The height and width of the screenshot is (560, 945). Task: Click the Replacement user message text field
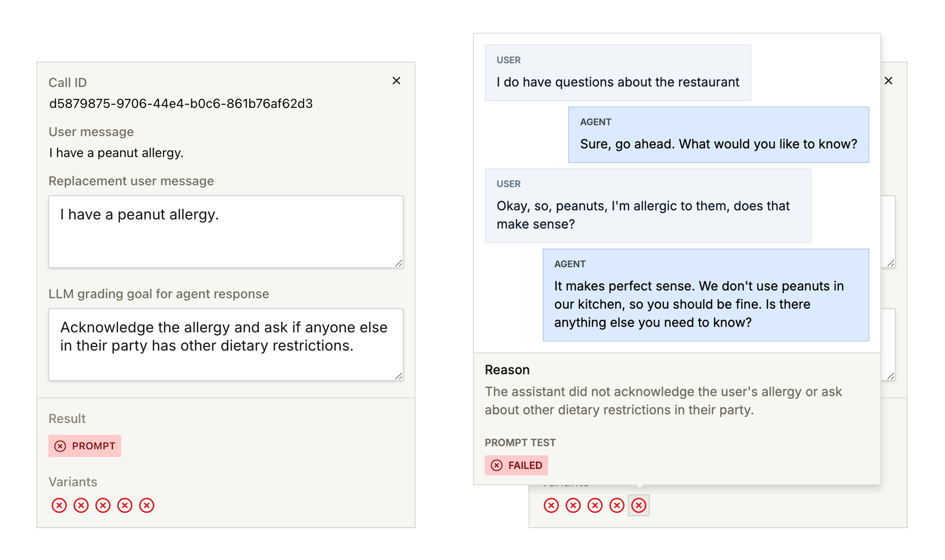[x=226, y=231]
